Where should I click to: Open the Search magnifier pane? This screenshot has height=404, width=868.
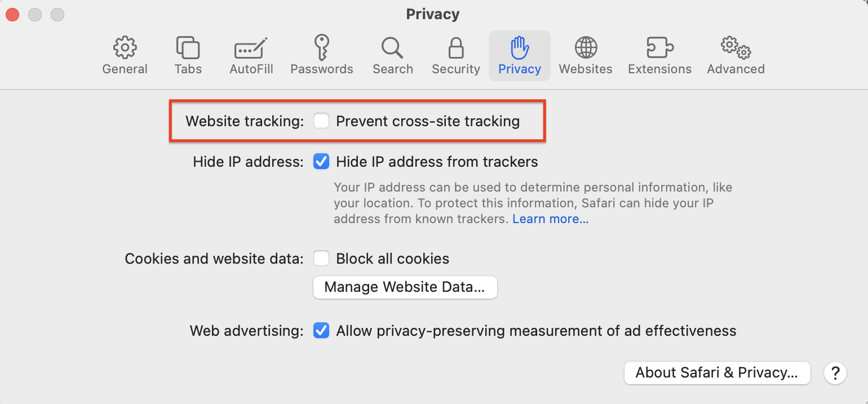(x=392, y=48)
